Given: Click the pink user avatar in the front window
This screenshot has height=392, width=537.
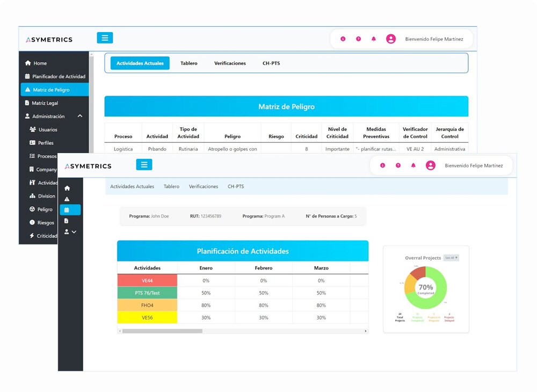Looking at the screenshot, I should pos(431,165).
